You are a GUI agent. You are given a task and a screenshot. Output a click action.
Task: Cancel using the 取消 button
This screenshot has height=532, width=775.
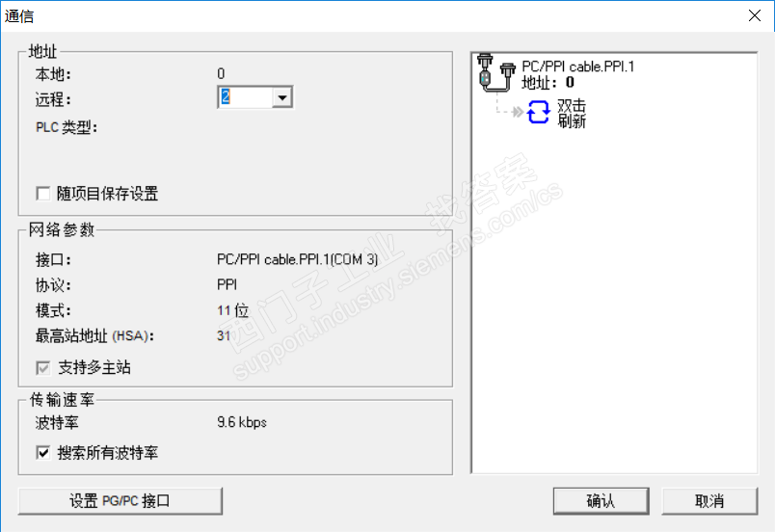click(709, 501)
